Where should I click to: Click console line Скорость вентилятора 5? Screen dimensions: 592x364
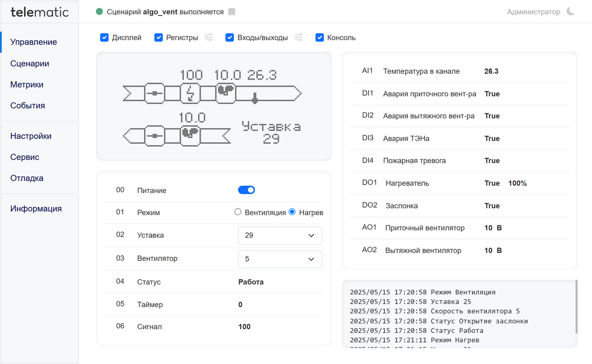[435, 311]
